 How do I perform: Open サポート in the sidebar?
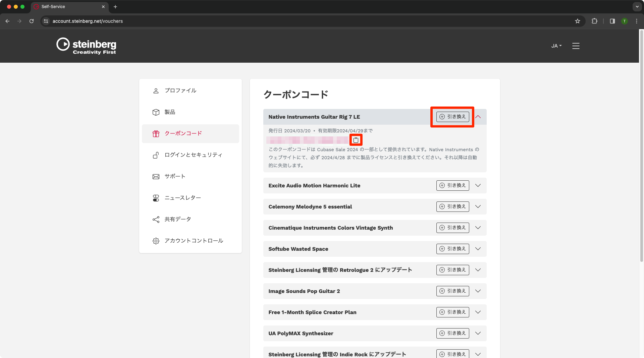(191, 176)
